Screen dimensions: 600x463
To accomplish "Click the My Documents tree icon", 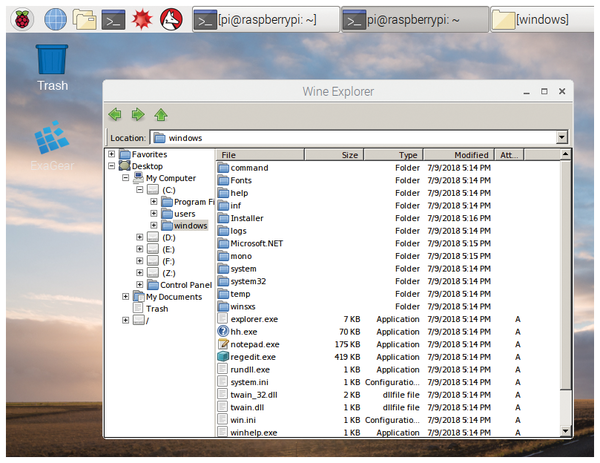I will [x=138, y=297].
